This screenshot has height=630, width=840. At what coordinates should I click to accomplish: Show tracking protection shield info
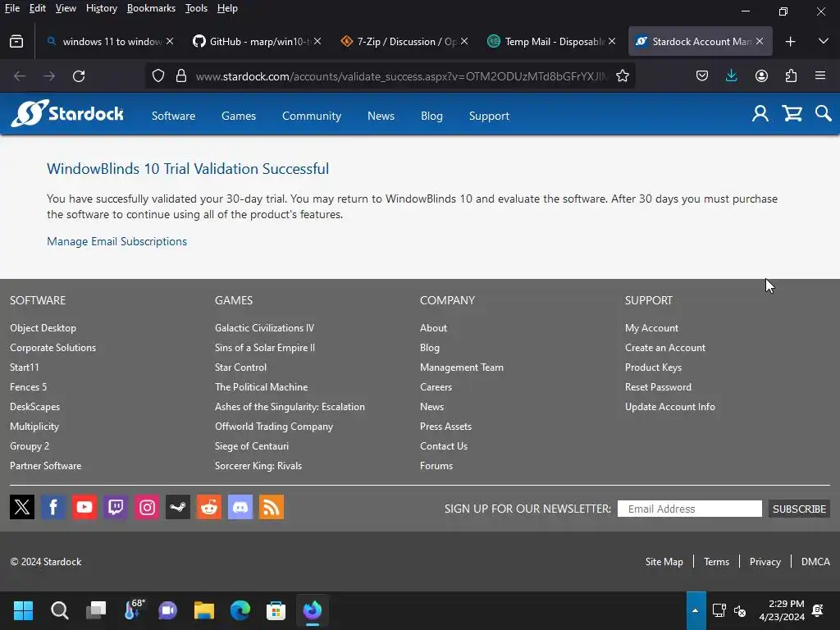[x=158, y=76]
